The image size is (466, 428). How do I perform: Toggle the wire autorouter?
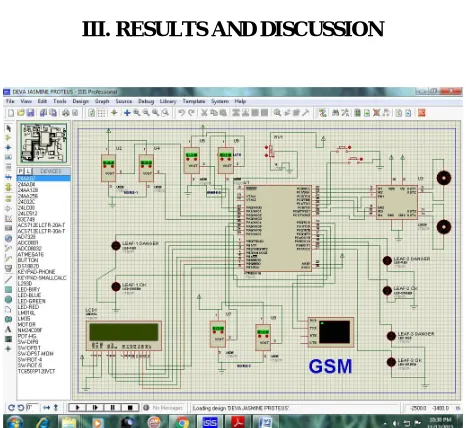tap(322, 113)
